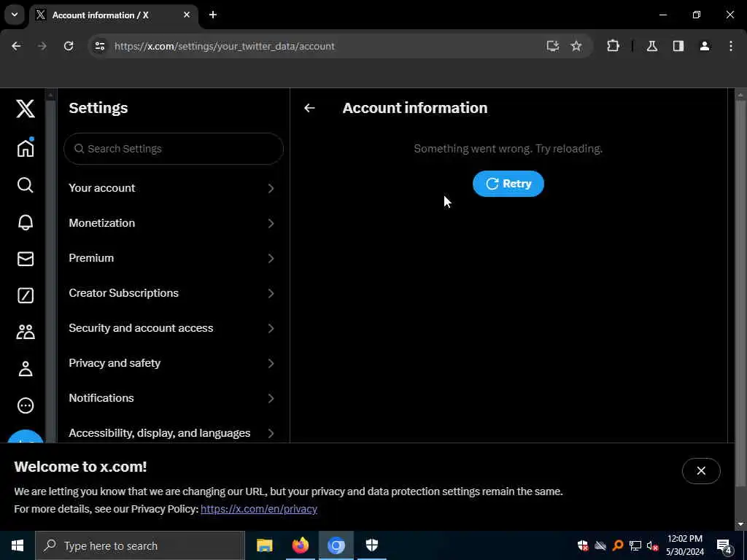The height and width of the screenshot is (560, 747).
Task: Click install app icon in address bar
Action: coord(553,46)
